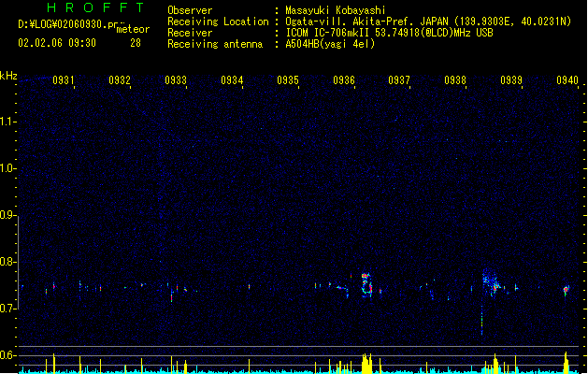Click the meteor label
588x374 pixels.
(133, 29)
